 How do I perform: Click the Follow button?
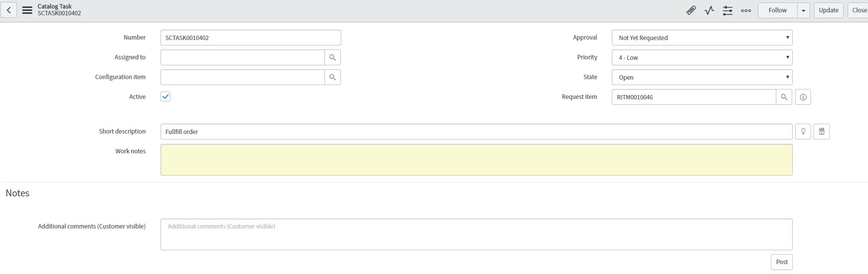pos(777,10)
